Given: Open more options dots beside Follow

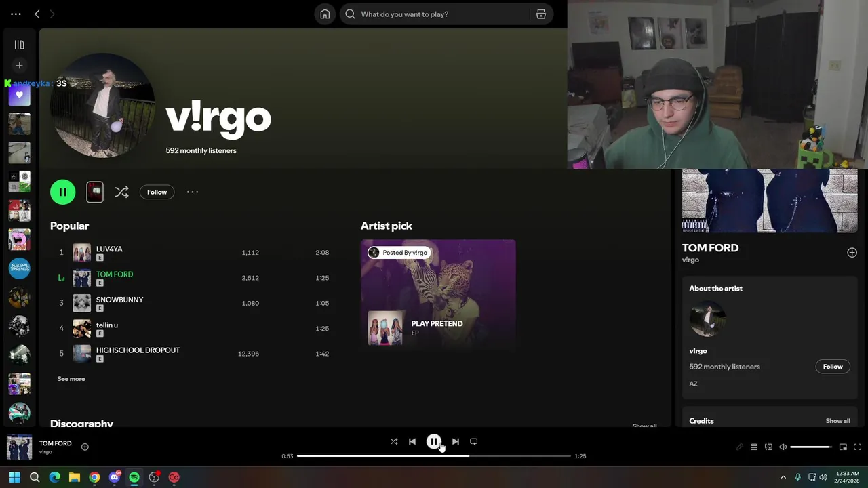Looking at the screenshot, I should click(x=193, y=192).
